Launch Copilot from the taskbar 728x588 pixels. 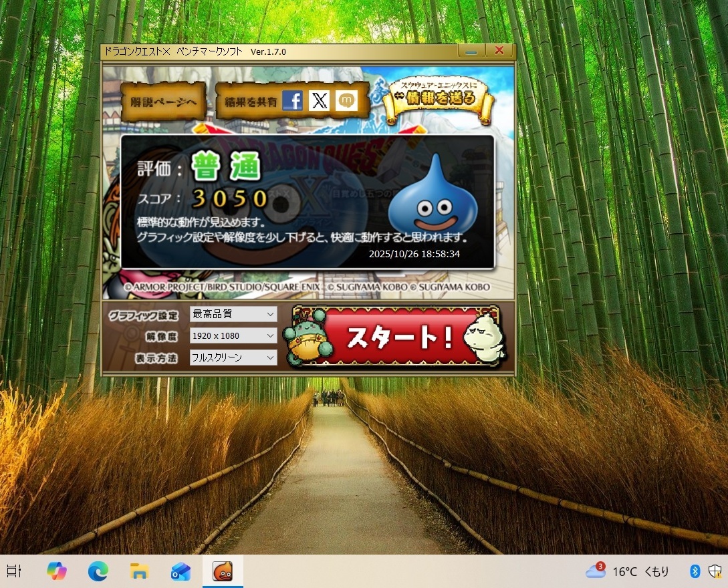point(56,571)
